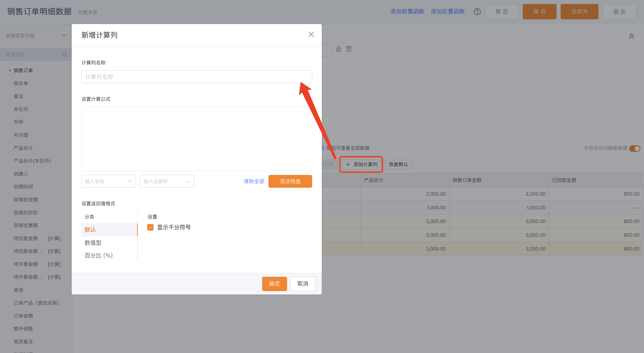Image resolution: width=644 pixels, height=353 pixels.
Task: Click 另存为 button
Action: point(579,11)
